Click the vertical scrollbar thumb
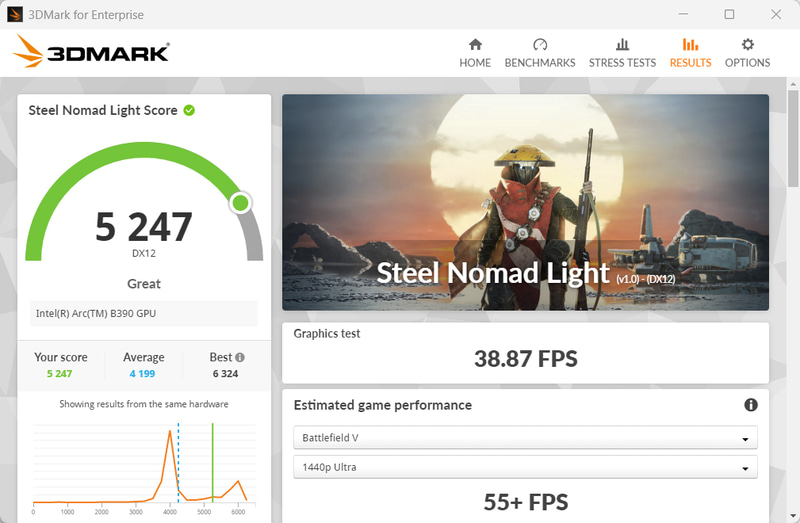This screenshot has height=523, width=800. [793, 139]
